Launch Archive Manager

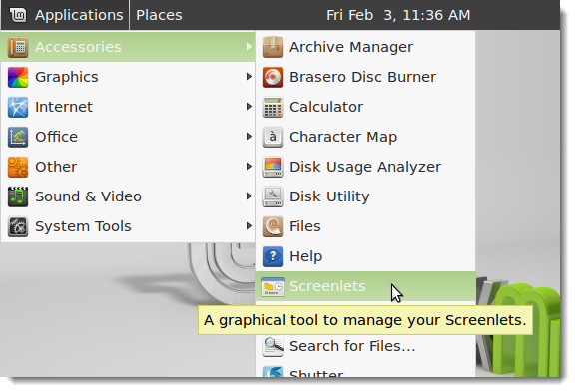click(x=365, y=47)
